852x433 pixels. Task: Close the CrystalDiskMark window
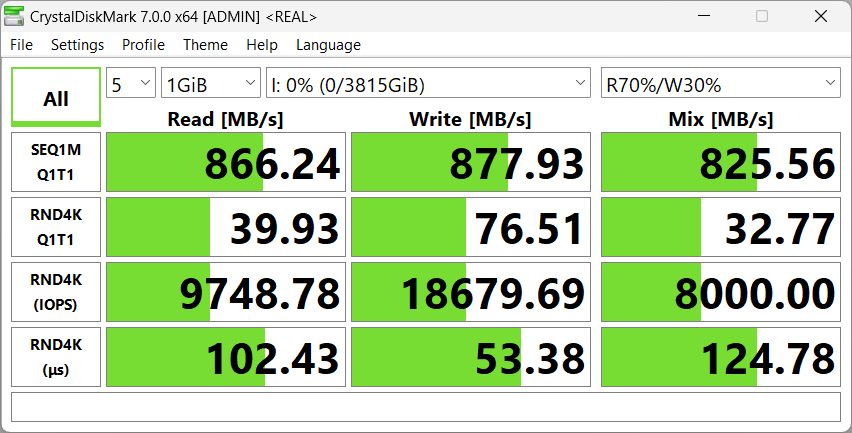(x=821, y=16)
